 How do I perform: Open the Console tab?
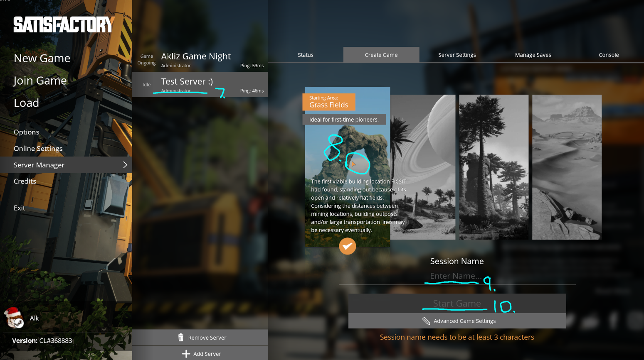tap(609, 55)
